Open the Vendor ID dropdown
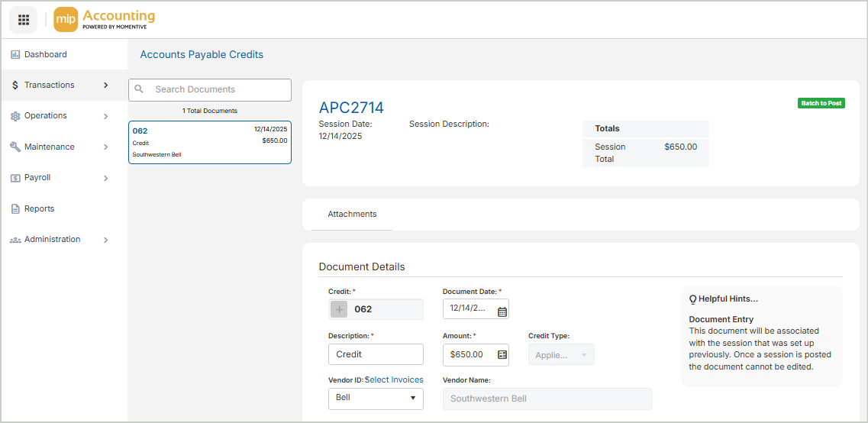The height and width of the screenshot is (423, 868). (x=376, y=398)
